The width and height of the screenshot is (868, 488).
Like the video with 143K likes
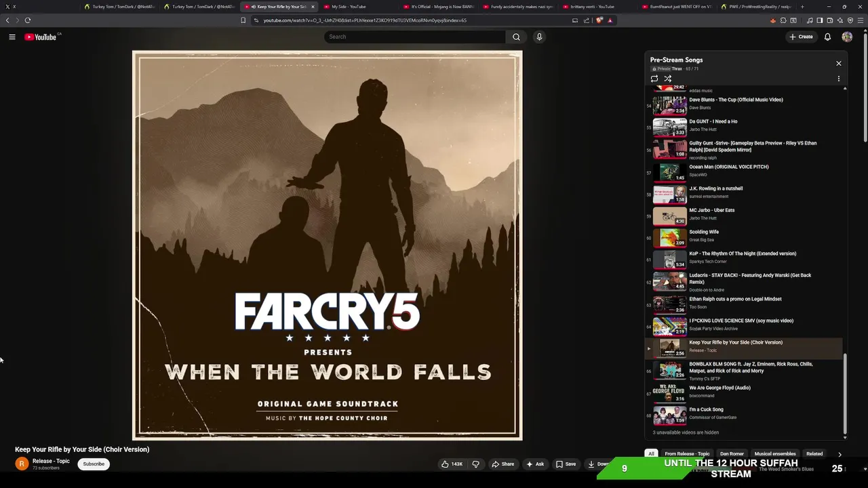coord(452,464)
